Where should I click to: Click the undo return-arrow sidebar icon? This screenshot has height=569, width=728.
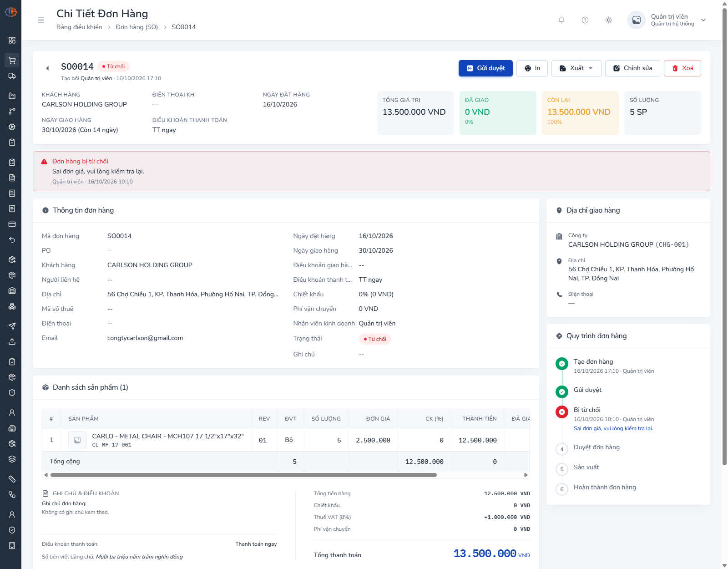coord(12,239)
